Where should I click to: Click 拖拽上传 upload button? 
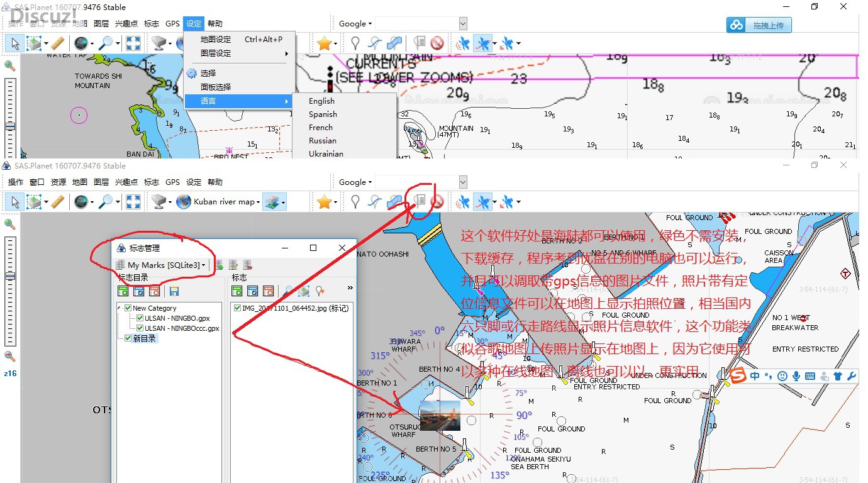pos(759,25)
